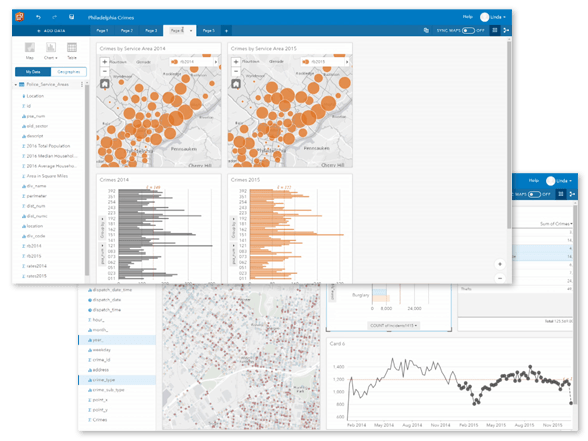Click the home extent button on the 2014 map

tap(105, 84)
